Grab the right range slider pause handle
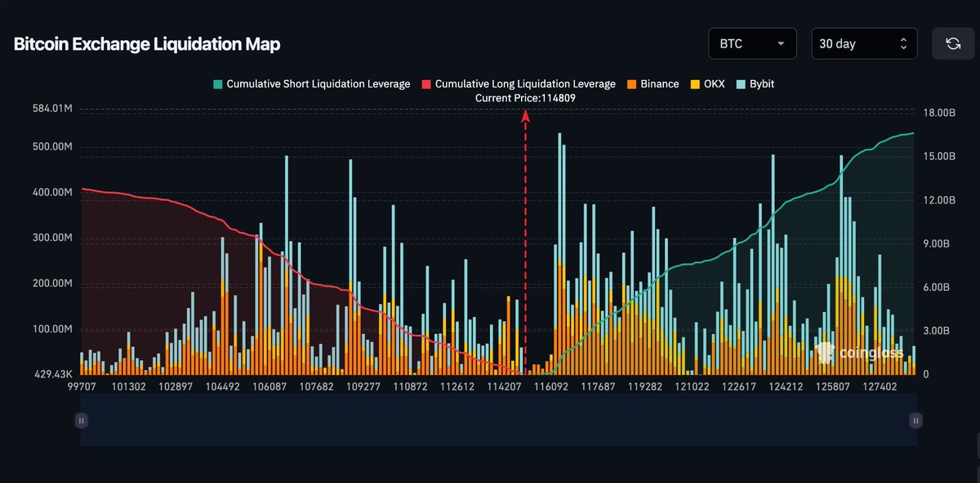Image resolution: width=980 pixels, height=483 pixels. click(915, 420)
